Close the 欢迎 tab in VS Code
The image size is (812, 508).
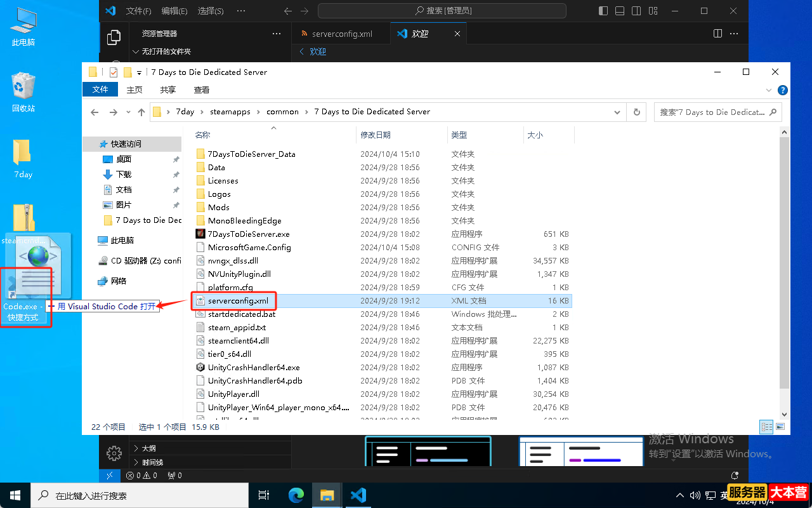457,34
